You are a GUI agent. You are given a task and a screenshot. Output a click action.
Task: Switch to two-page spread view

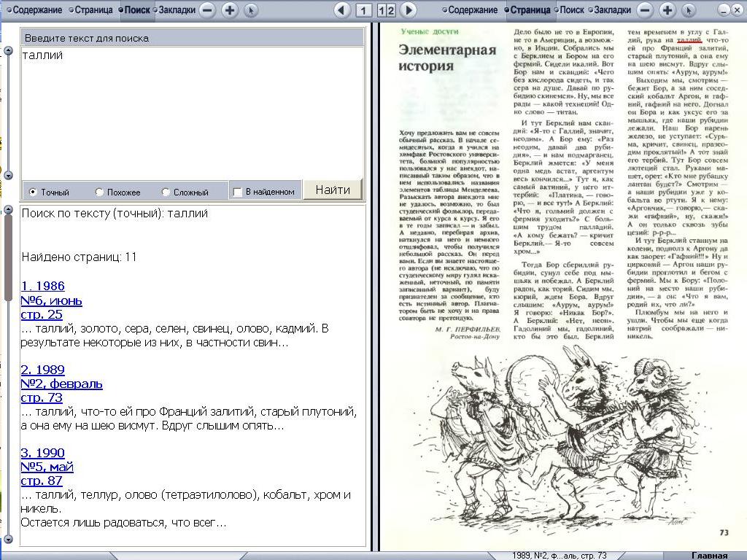coord(387,10)
